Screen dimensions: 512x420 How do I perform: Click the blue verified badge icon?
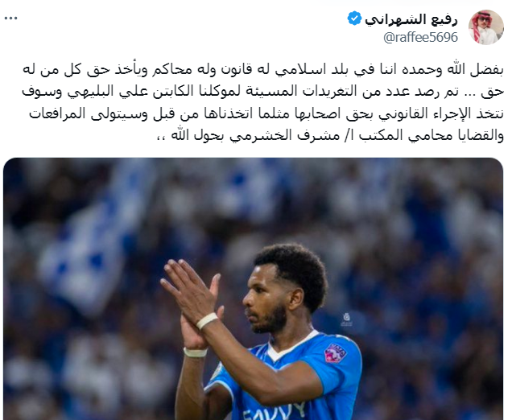click(354, 19)
